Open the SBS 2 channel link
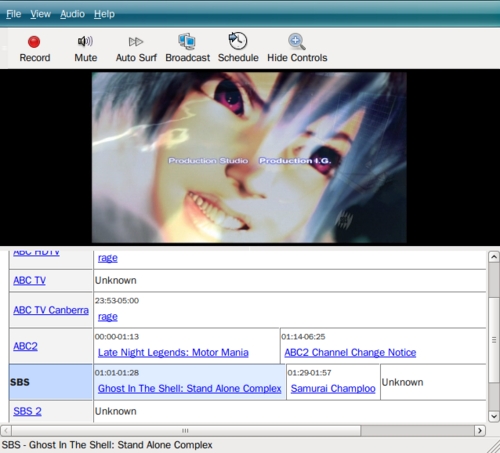This screenshot has height=453, width=500. point(27,411)
